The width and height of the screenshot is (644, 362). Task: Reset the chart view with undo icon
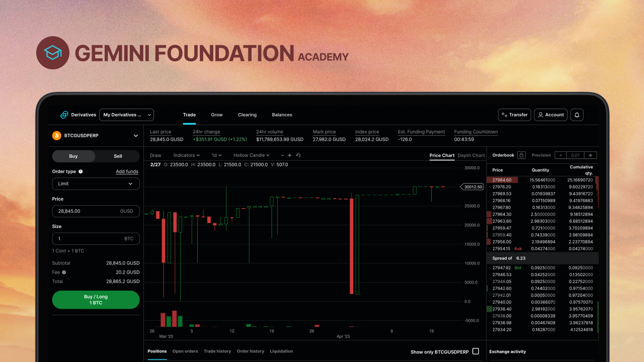(x=298, y=155)
